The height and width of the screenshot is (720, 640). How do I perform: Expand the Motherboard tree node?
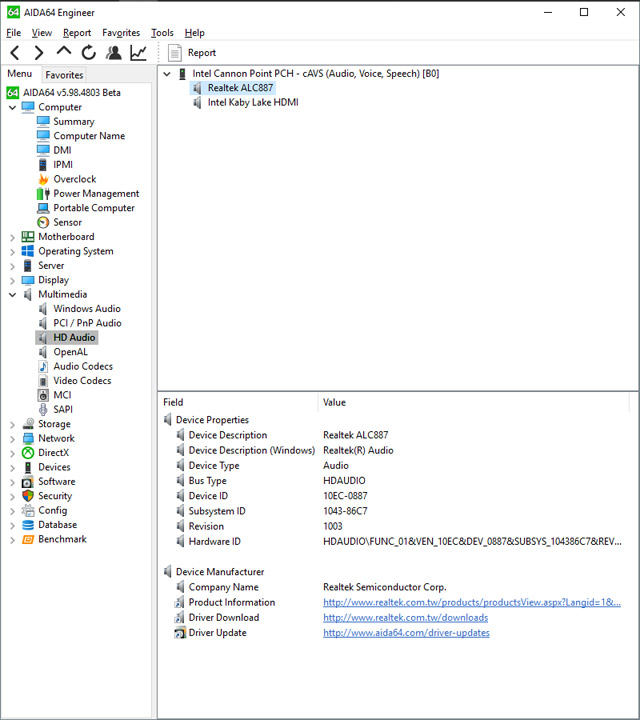point(12,237)
